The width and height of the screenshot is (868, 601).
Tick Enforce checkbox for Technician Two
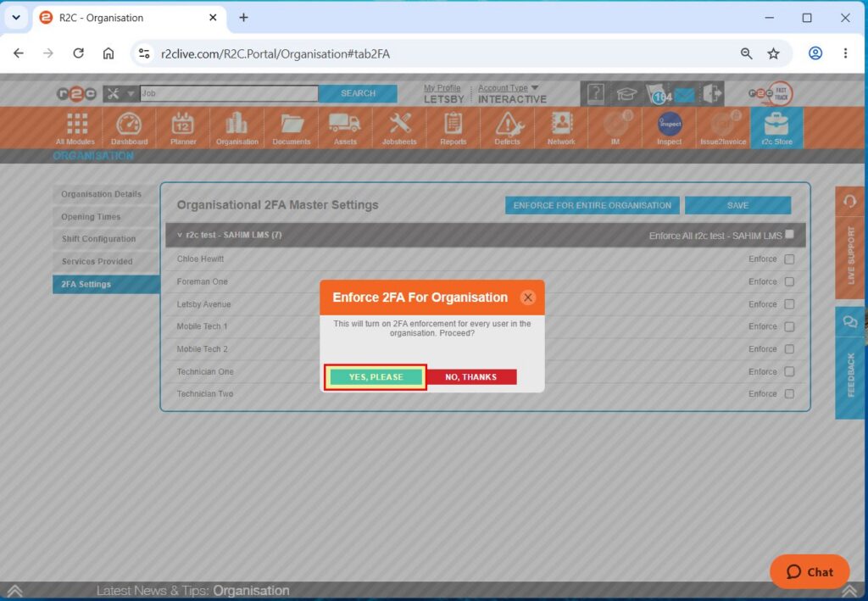coord(789,394)
